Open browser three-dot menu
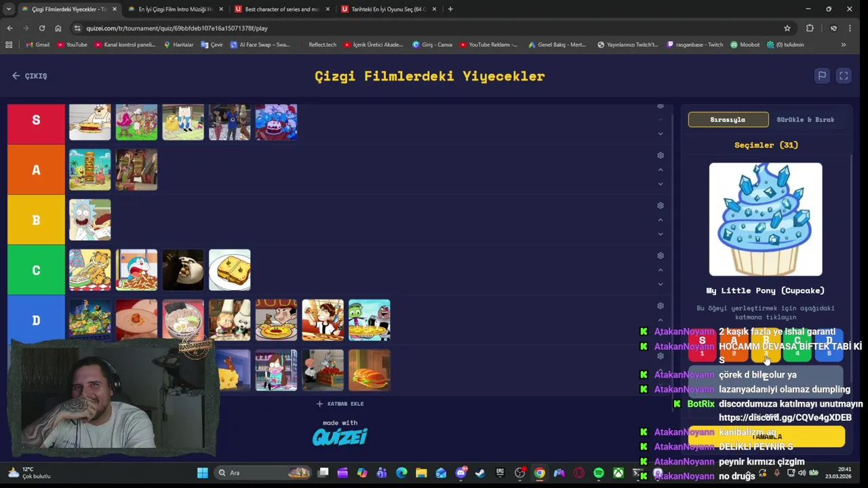The height and width of the screenshot is (488, 868). [850, 28]
